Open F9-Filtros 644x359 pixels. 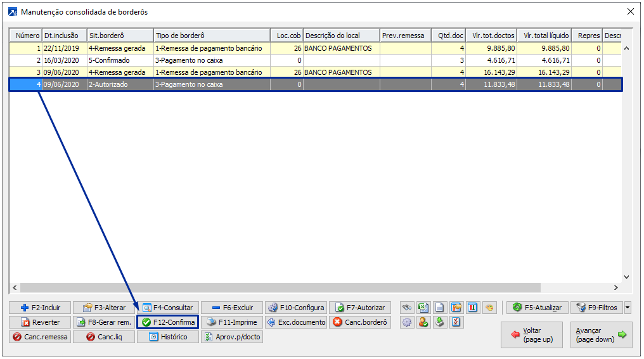click(596, 308)
